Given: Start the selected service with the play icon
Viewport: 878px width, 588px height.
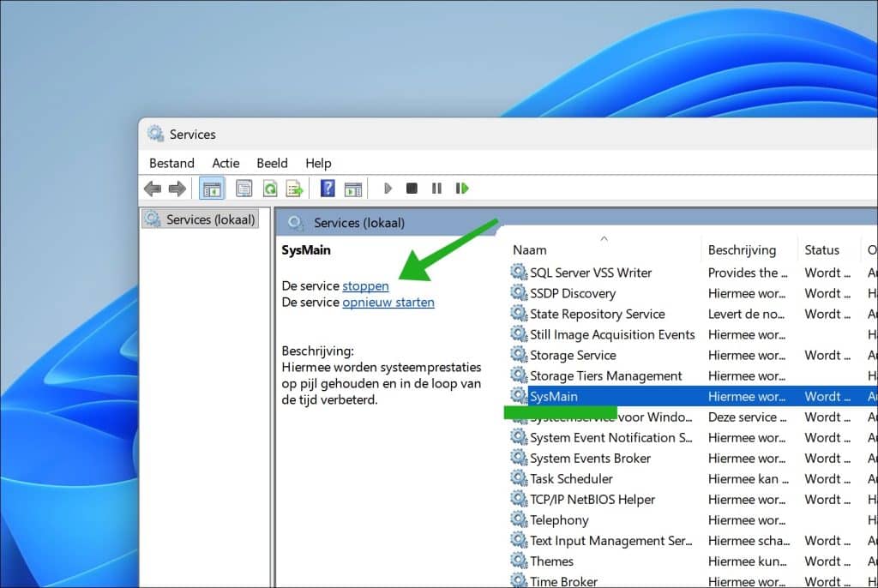Looking at the screenshot, I should 388,188.
